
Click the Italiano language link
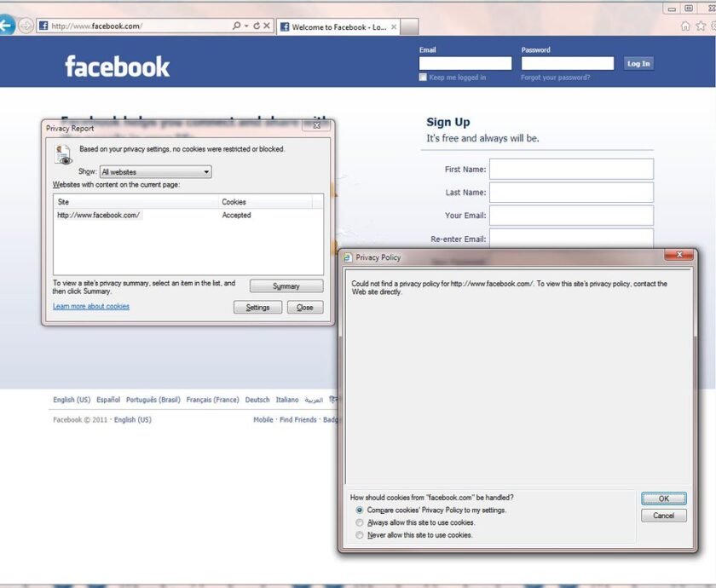tap(287, 400)
